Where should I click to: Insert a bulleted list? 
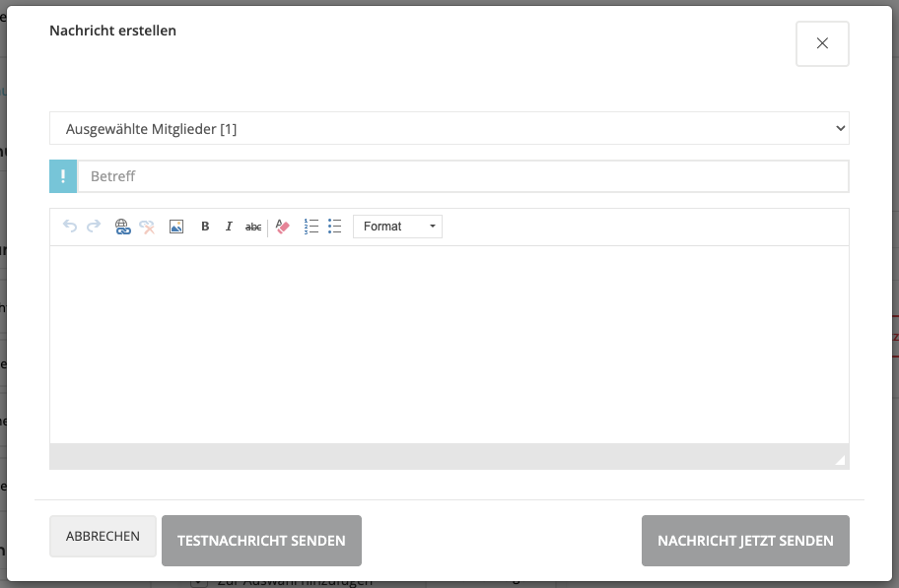point(335,227)
